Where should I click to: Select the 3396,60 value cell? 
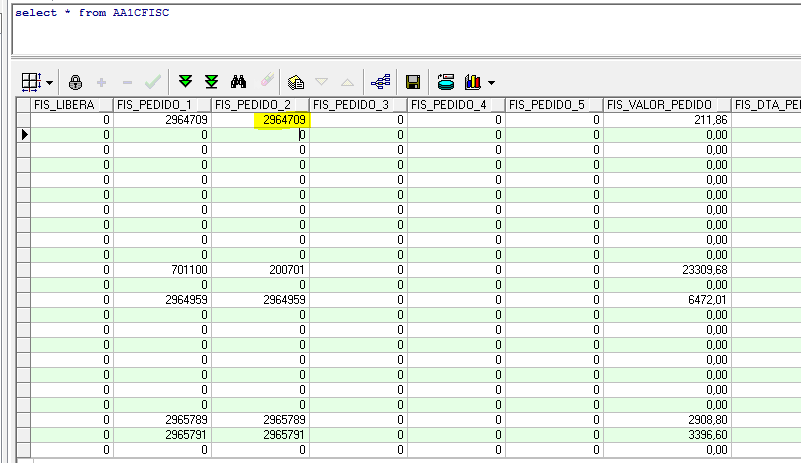667,435
